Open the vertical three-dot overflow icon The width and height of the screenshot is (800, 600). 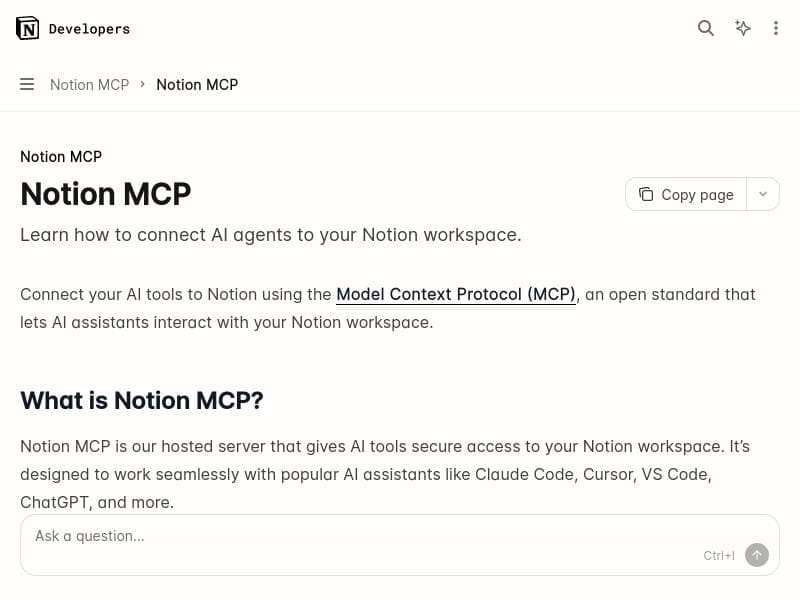tap(776, 28)
